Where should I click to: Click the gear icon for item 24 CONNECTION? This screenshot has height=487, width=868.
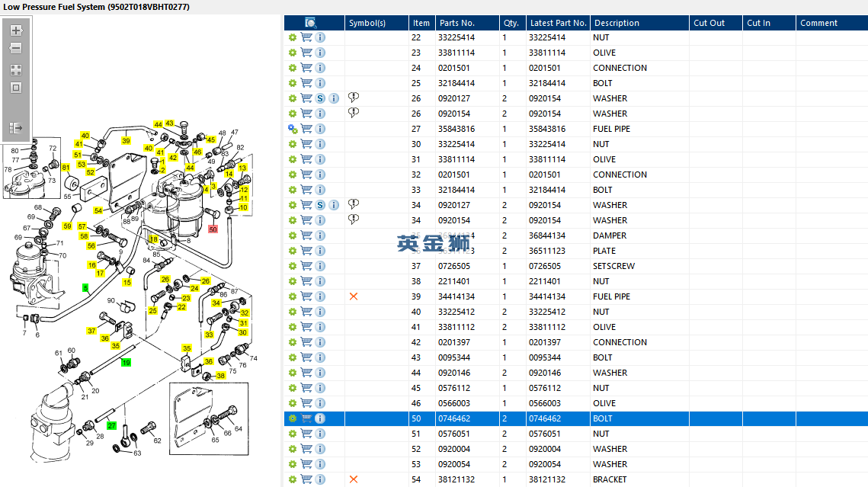[293, 68]
